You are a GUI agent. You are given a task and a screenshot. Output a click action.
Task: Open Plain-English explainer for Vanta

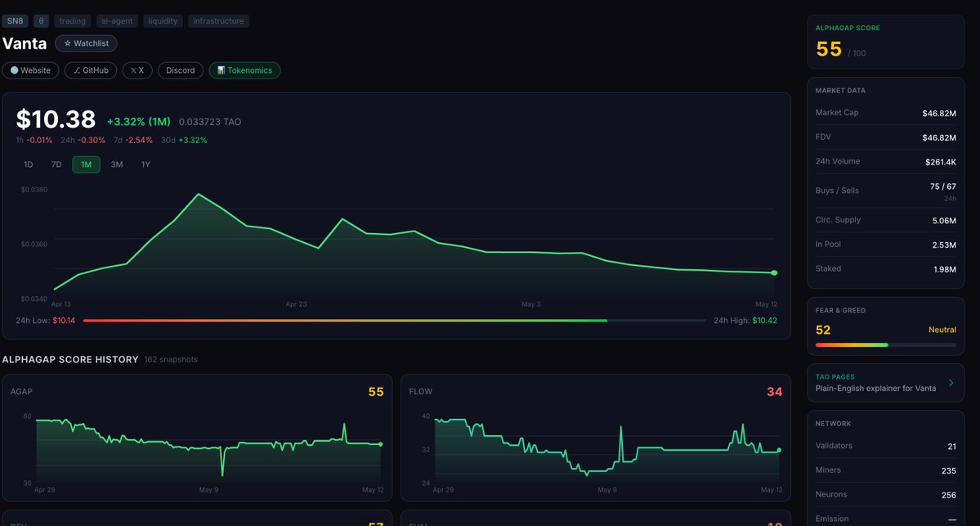coord(875,389)
